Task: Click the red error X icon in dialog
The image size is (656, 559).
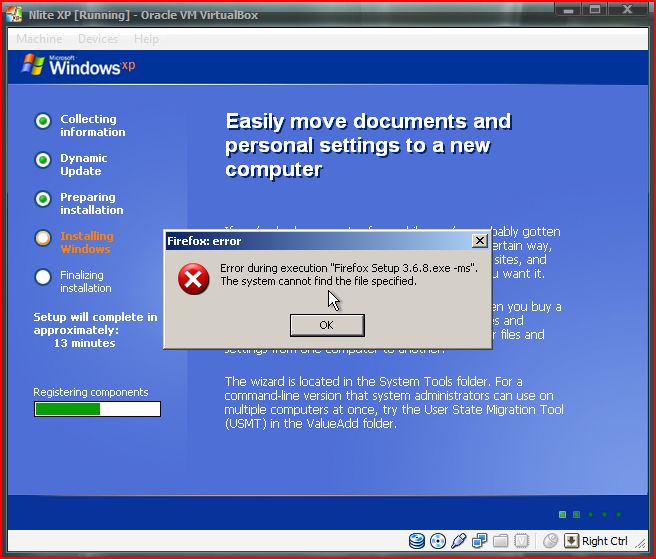Action: click(193, 279)
